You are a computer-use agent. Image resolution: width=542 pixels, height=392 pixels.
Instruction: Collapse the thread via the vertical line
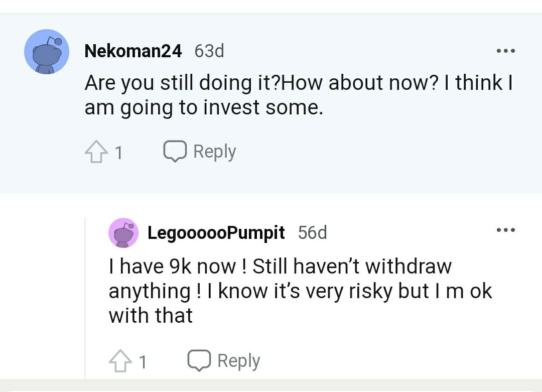[x=85, y=298]
